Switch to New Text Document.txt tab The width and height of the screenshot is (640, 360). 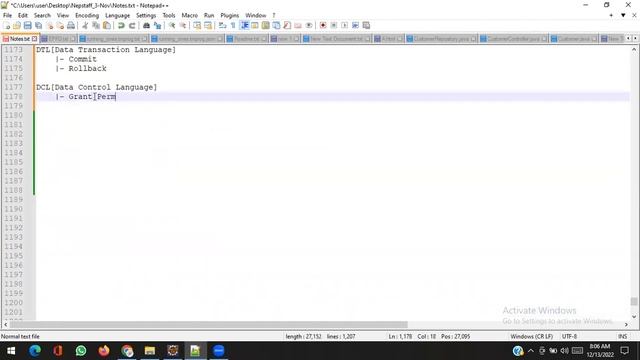pyautogui.click(x=336, y=39)
